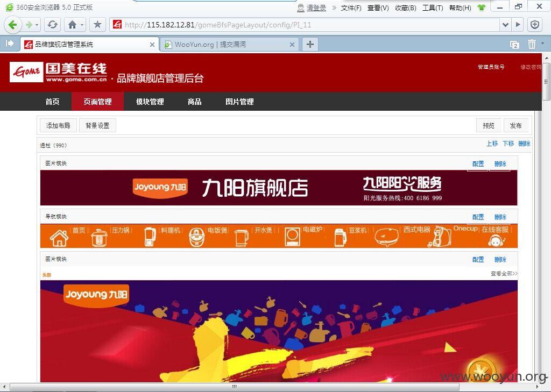Click the green forward arrow button
The width and height of the screenshot is (551, 392).
(x=29, y=25)
